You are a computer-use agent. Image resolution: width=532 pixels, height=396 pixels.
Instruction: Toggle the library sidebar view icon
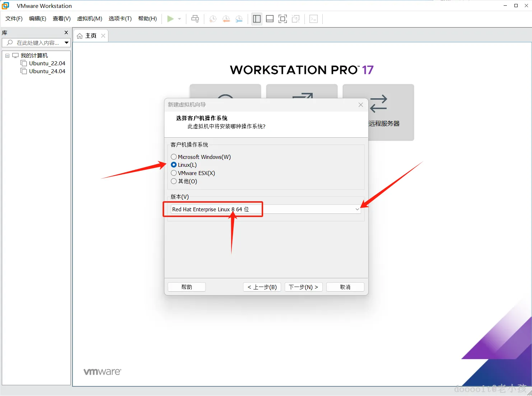(257, 19)
